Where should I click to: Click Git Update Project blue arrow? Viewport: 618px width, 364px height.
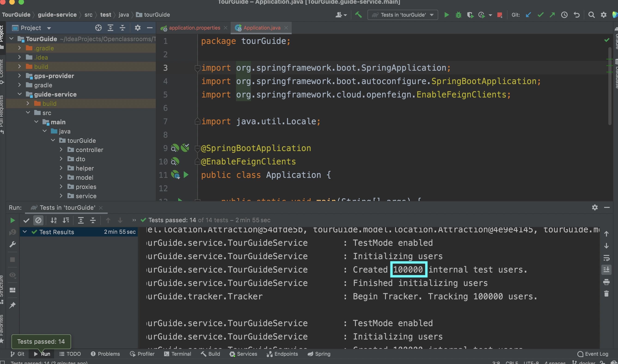point(528,15)
